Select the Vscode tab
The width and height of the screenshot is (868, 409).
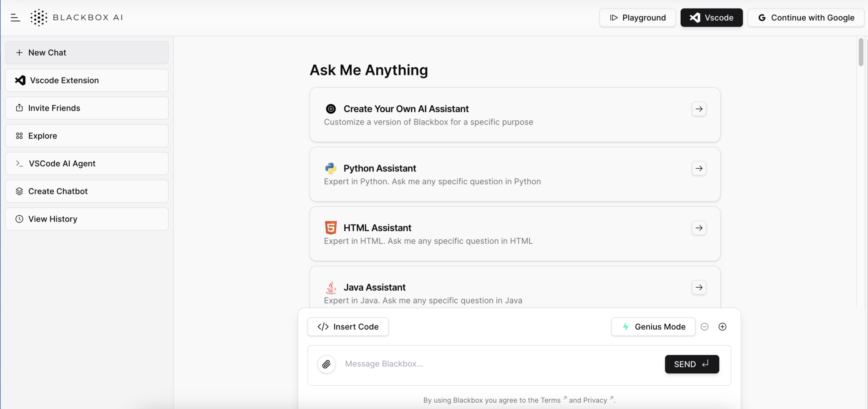click(711, 17)
